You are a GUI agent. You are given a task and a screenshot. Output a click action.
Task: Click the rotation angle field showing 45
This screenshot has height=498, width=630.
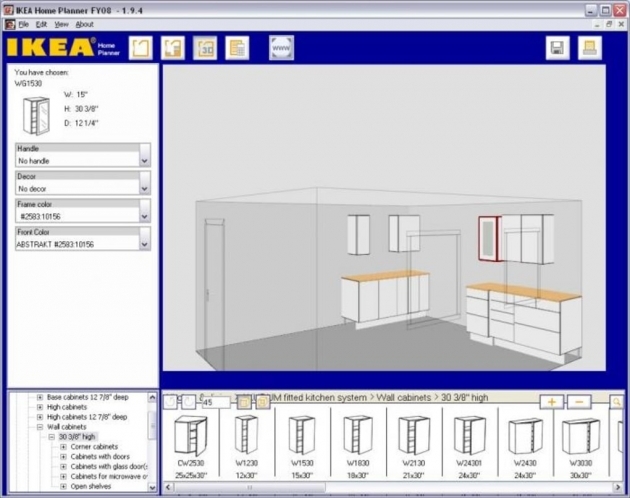coord(216,402)
